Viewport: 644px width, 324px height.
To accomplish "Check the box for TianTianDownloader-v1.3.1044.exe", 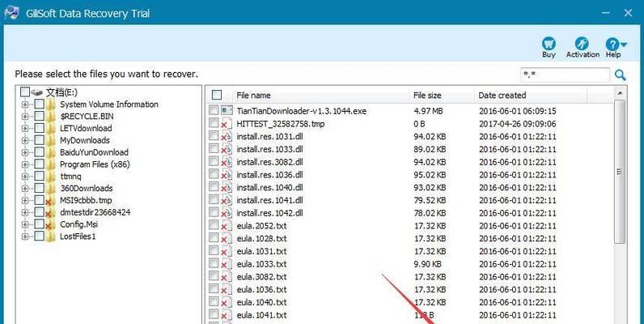I will pos(214,110).
